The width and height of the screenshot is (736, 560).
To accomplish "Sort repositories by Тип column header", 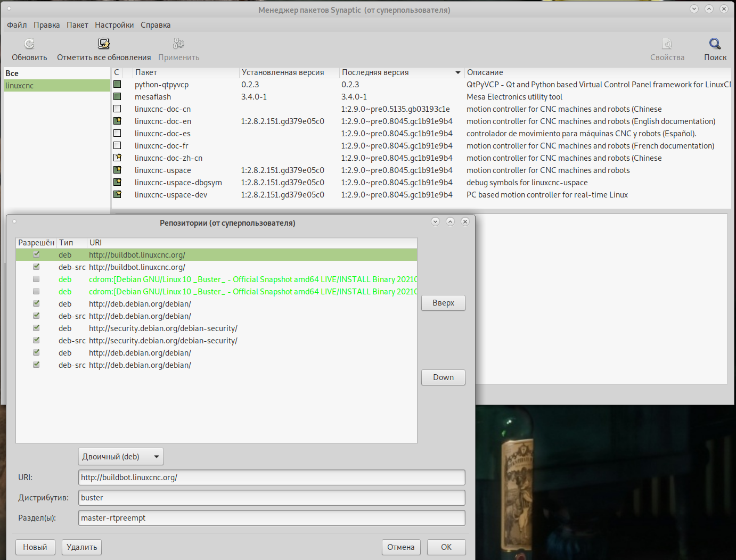I will point(72,243).
